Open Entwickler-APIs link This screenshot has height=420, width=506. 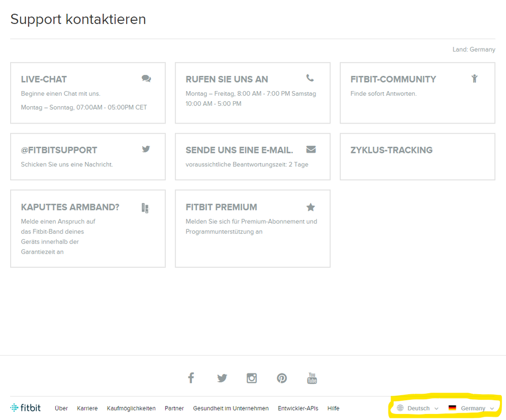pos(298,408)
